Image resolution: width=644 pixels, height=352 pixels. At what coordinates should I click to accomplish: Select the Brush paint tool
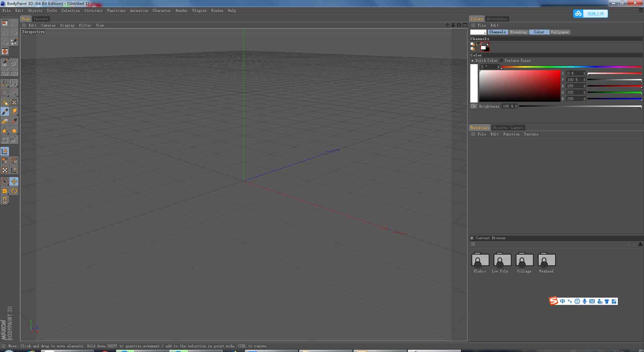[x=5, y=112]
